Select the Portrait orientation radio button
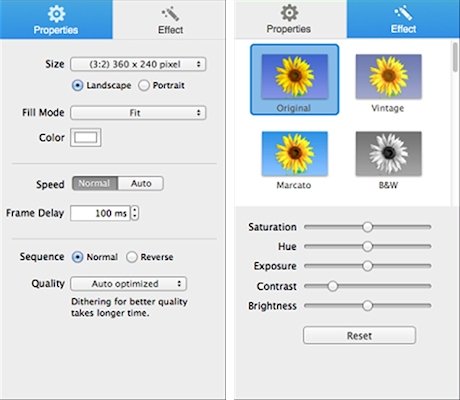This screenshot has width=460, height=400. click(x=144, y=85)
